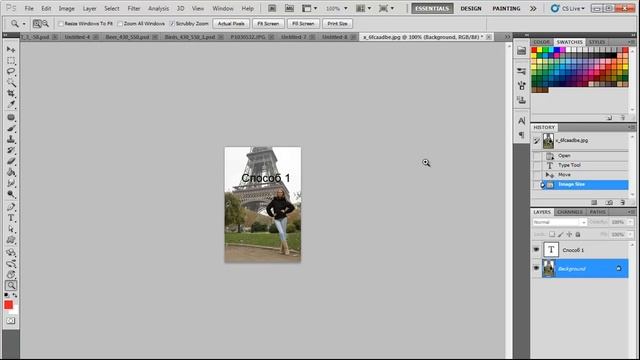Expand more workspaces chevron
The image size is (640, 360).
click(x=533, y=8)
